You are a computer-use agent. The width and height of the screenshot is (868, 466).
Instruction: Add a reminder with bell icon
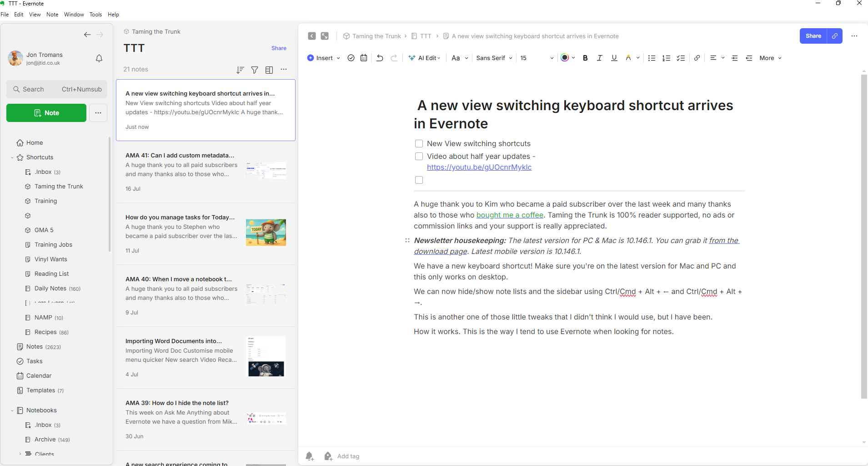(310, 456)
